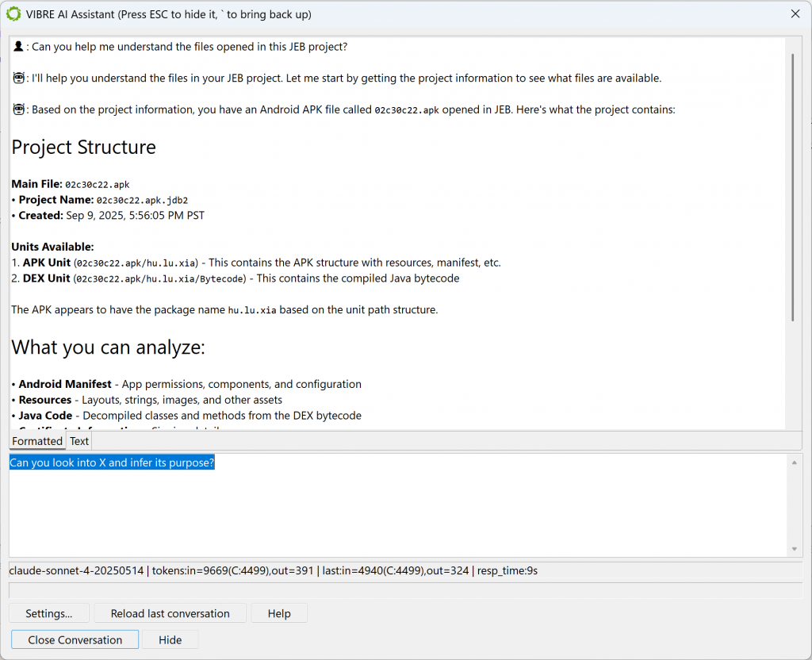Click the 'Java Code' bullet item

tap(186, 416)
